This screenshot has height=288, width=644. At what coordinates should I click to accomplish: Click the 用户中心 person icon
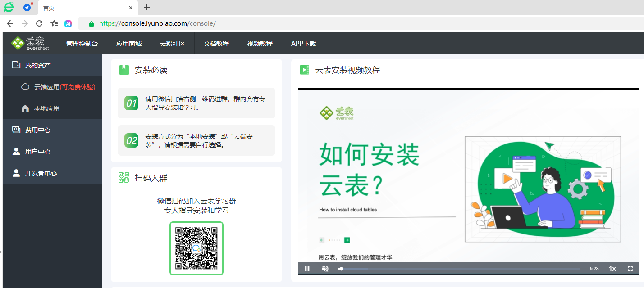pos(16,152)
